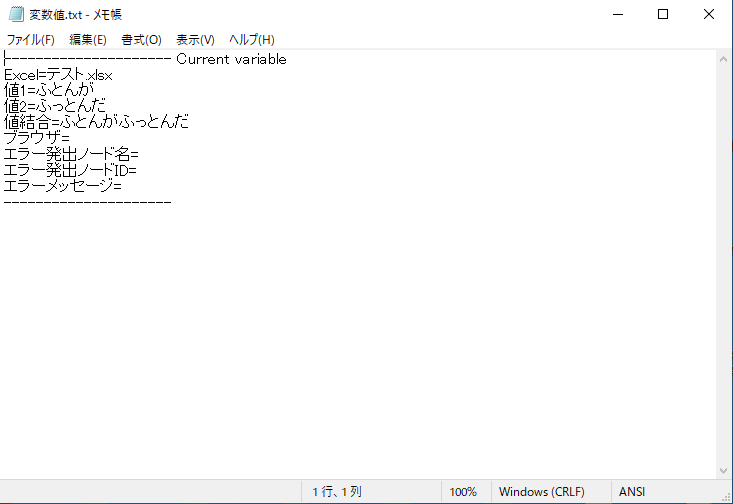Click the 1行、1列 status bar entry
The height and width of the screenshot is (504, 733).
[x=337, y=492]
